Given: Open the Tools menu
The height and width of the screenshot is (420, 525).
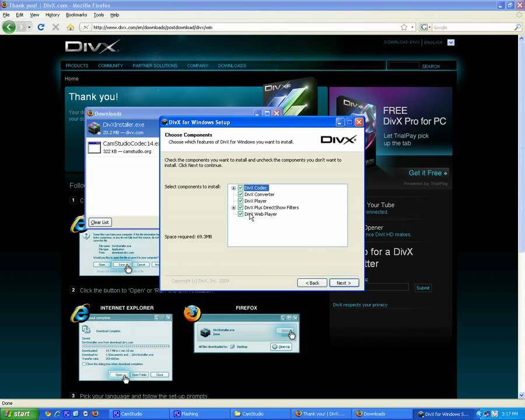Looking at the screenshot, I should point(99,15).
